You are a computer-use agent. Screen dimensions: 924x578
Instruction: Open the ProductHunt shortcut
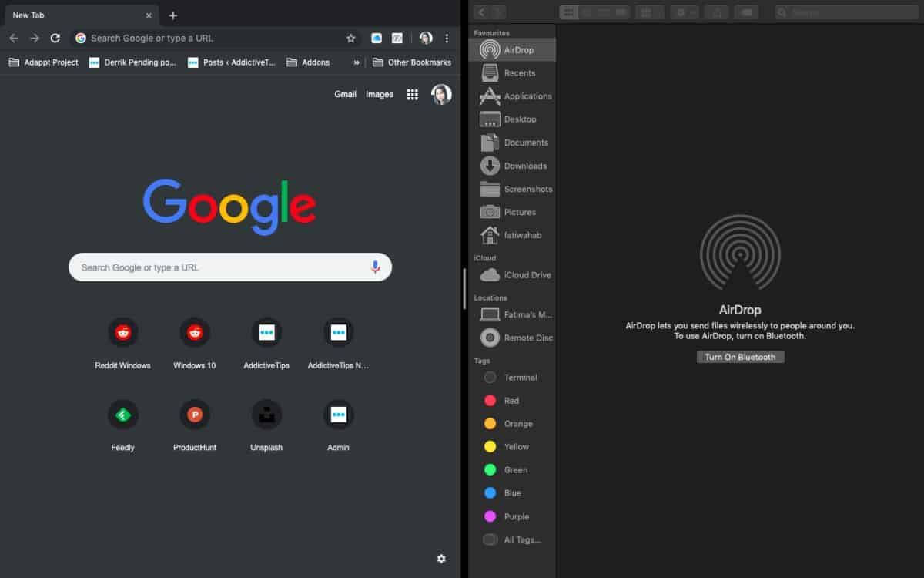(195, 425)
